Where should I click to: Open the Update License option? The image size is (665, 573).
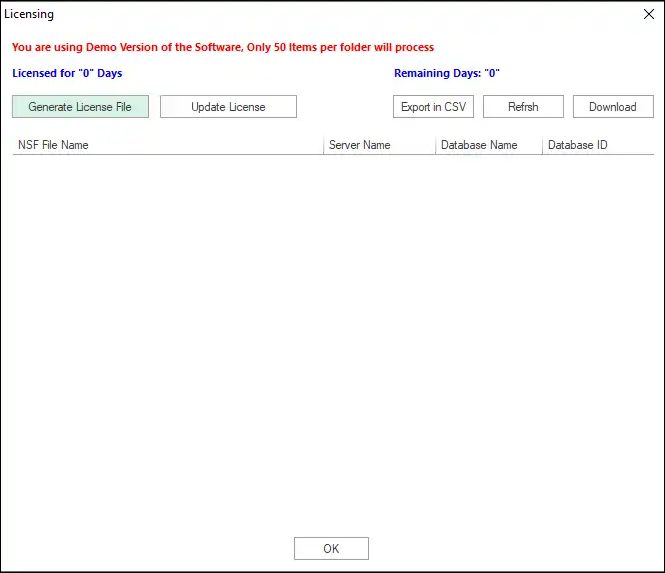coord(228,106)
